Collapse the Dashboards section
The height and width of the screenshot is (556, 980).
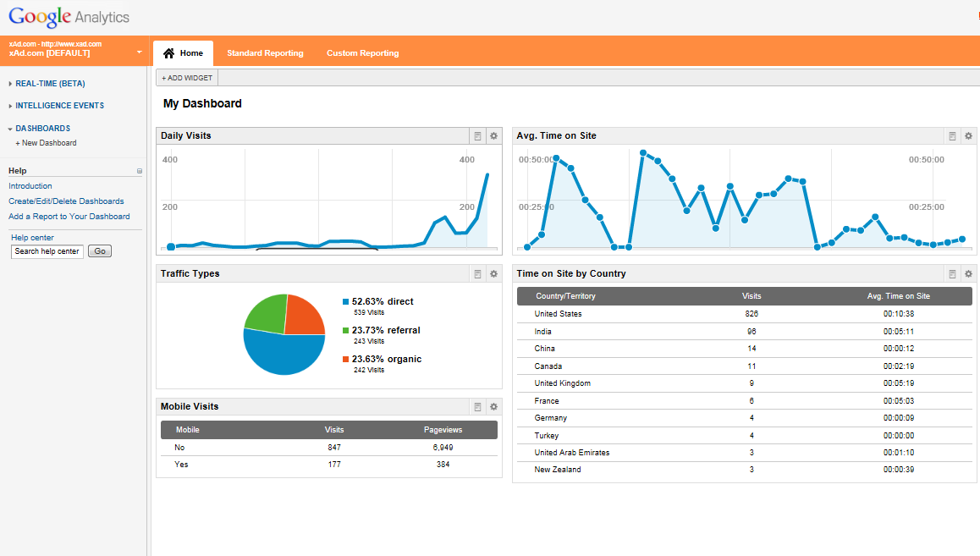[42, 129]
